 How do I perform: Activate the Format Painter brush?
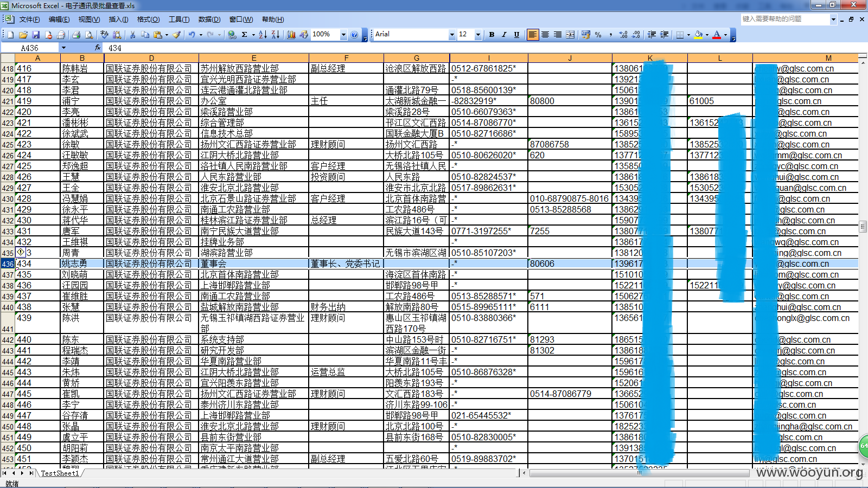tap(176, 35)
